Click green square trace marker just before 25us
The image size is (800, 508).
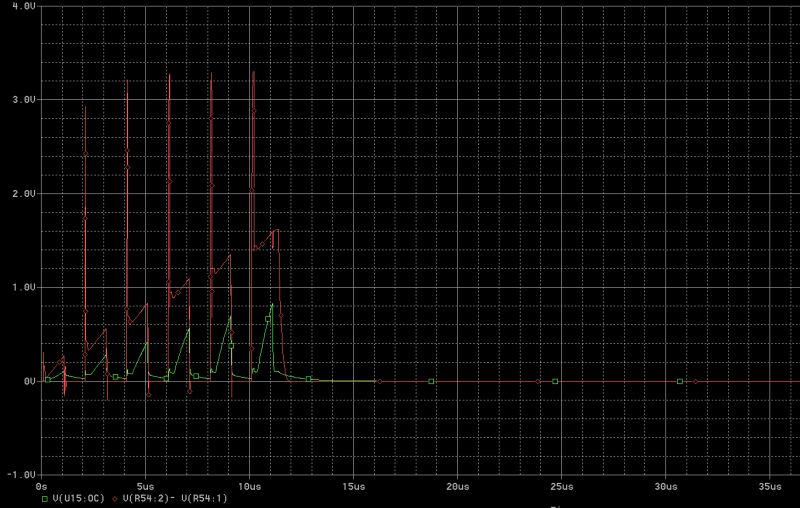(555, 382)
